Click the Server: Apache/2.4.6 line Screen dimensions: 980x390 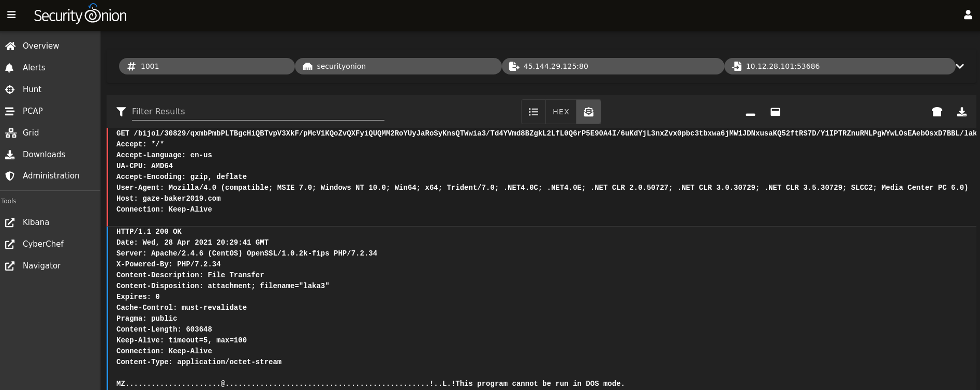coord(247,253)
